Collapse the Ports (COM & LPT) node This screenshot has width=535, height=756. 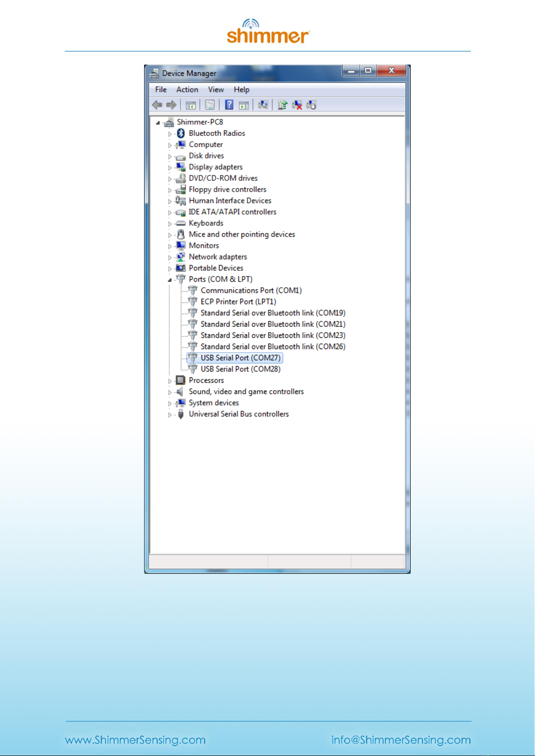(x=170, y=280)
